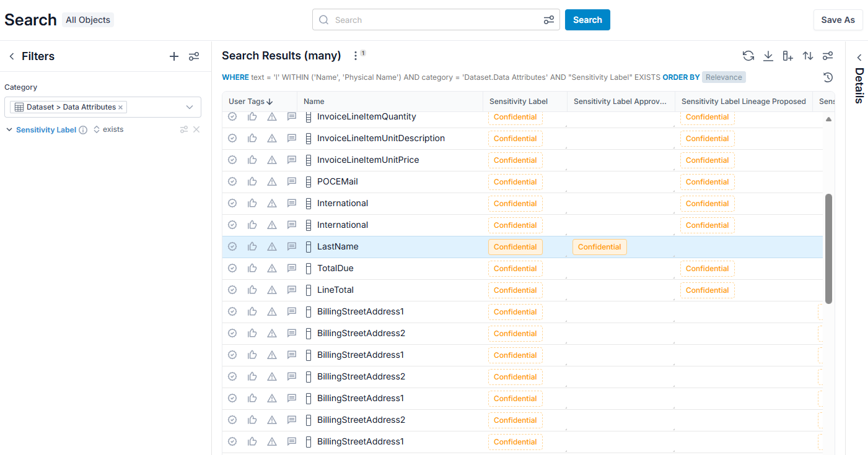This screenshot has width=868, height=455.
Task: Toggle certify checkmark on LineTotal row
Action: (232, 290)
